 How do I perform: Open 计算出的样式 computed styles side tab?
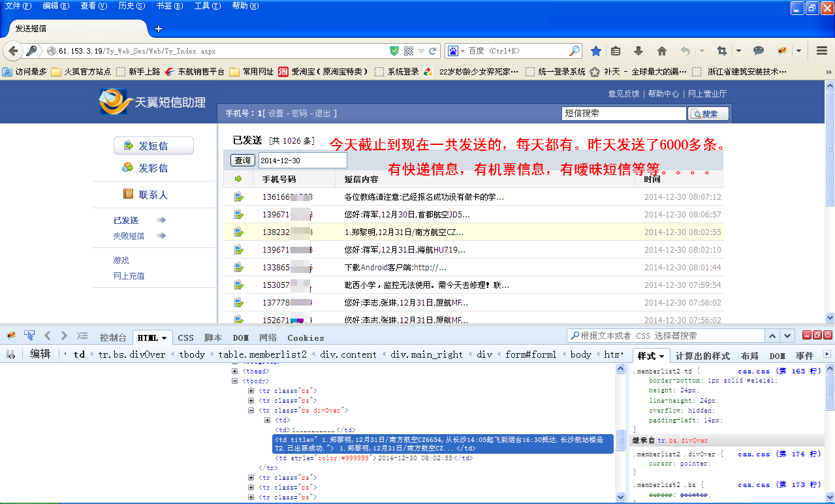coord(702,356)
